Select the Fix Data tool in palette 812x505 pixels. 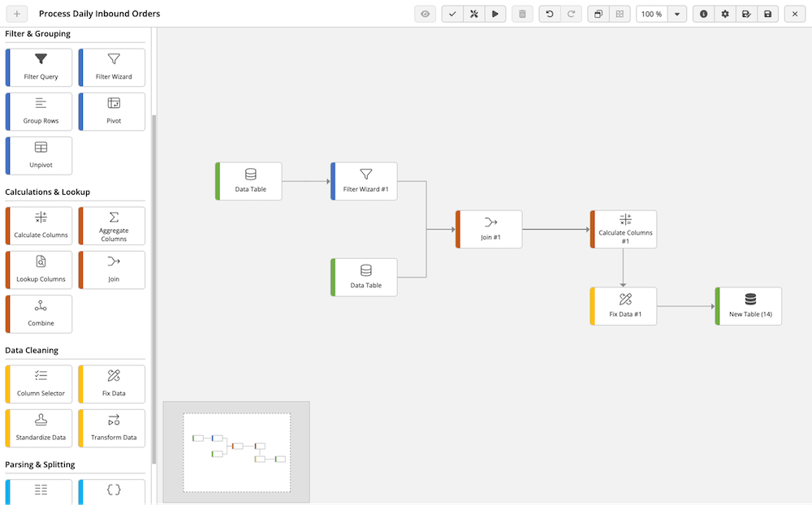(112, 384)
